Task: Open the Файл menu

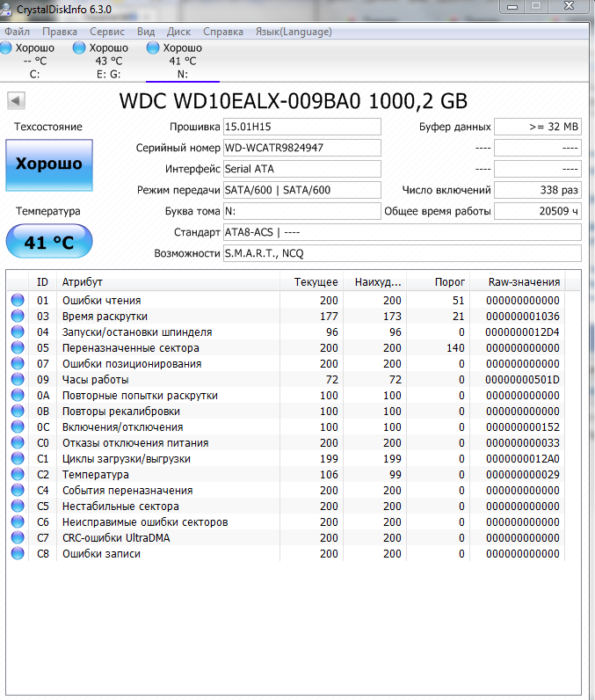Action: tap(17, 32)
